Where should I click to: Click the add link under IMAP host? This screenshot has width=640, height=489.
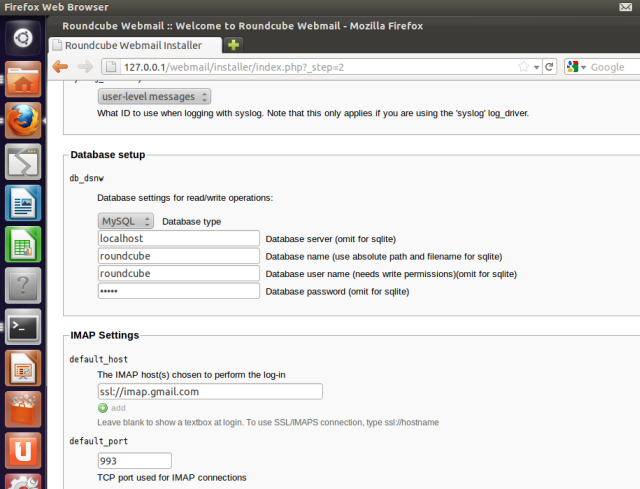pos(118,408)
